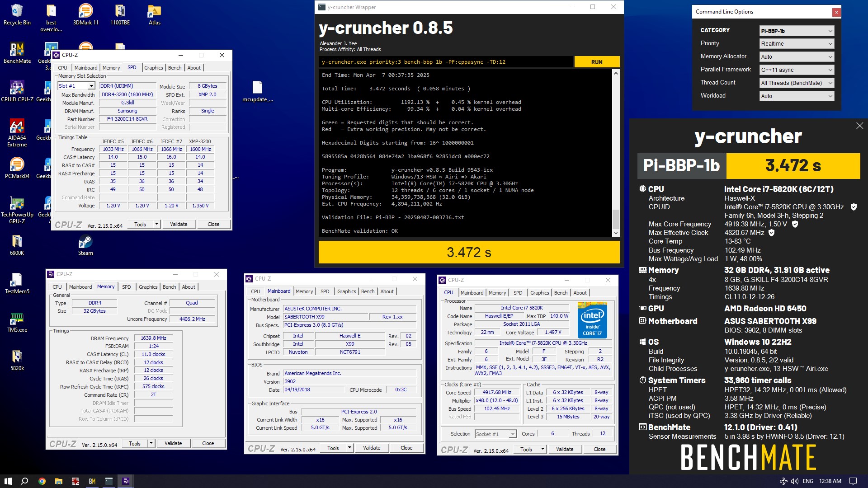
Task: Open the Atlas desktop folder
Action: pyautogui.click(x=154, y=14)
